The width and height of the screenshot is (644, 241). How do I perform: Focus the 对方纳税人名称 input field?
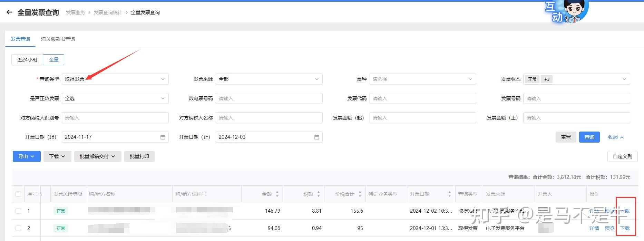[269, 118]
